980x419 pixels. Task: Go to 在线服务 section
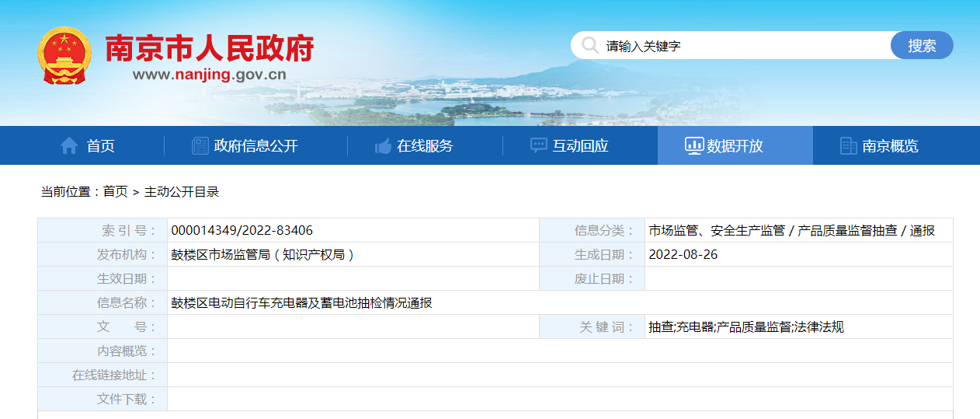425,146
